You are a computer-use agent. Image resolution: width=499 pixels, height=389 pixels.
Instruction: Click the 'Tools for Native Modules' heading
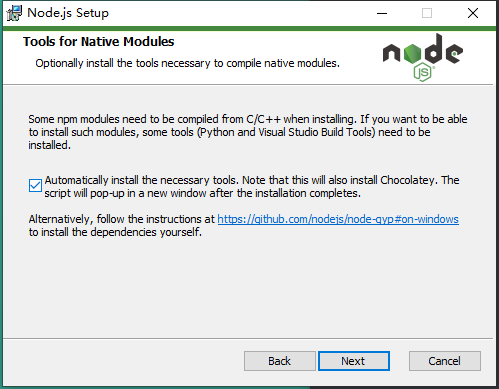pyautogui.click(x=98, y=42)
